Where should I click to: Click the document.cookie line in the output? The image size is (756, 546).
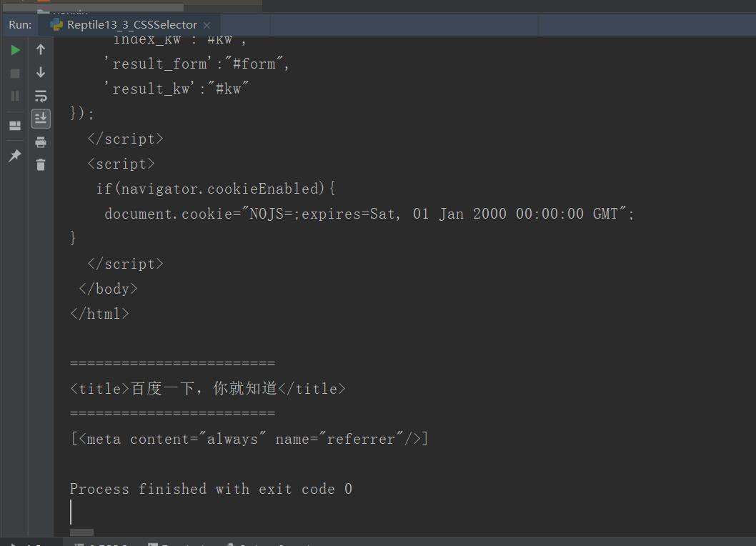[369, 213]
